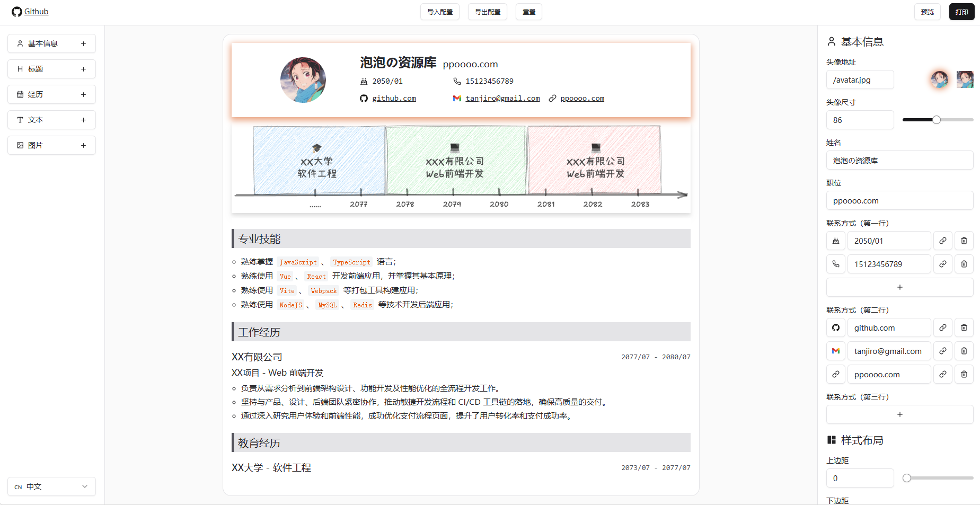Image resolution: width=980 pixels, height=505 pixels.
Task: Adjust the 上边距 slider handle
Action: point(907,478)
